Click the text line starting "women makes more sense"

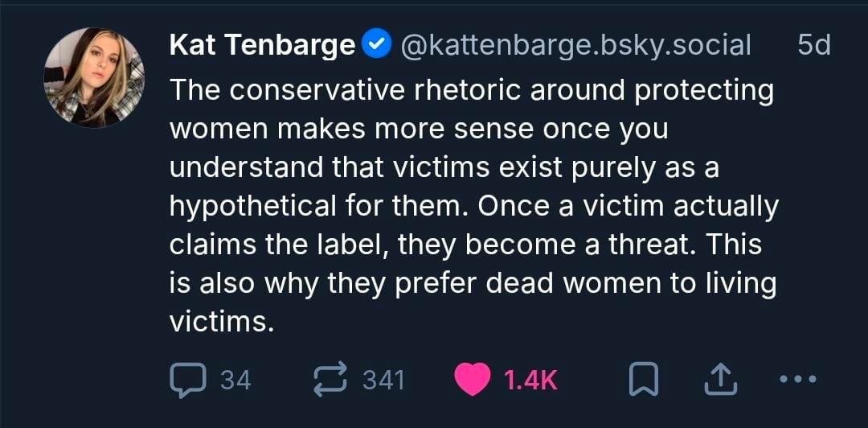[x=419, y=129]
